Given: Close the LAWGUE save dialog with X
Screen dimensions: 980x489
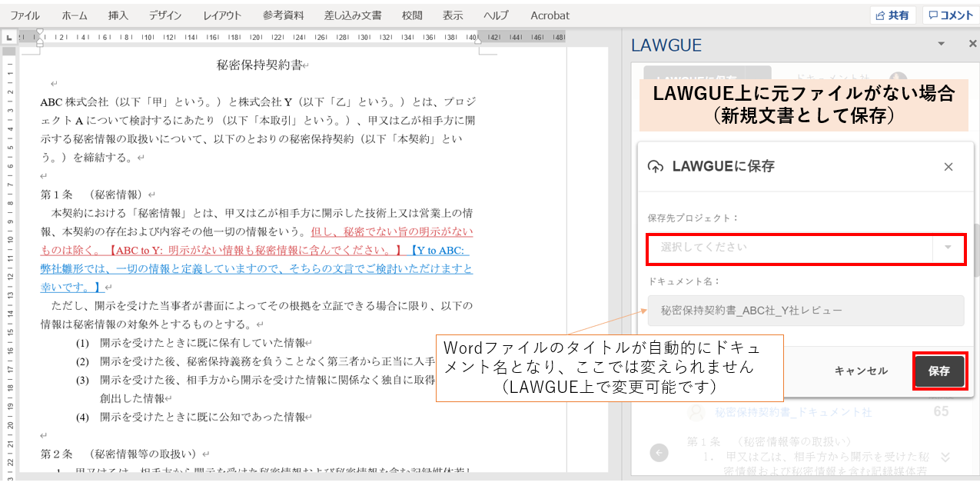Looking at the screenshot, I should click(x=948, y=167).
